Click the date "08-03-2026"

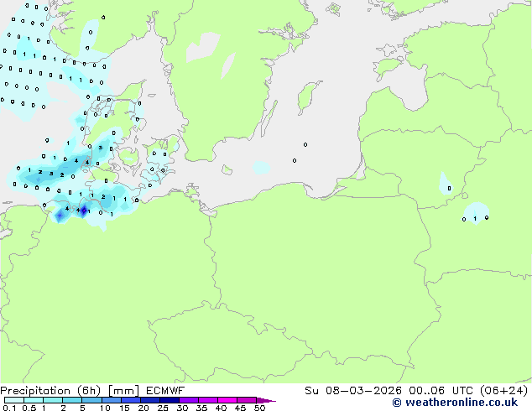pos(363,391)
